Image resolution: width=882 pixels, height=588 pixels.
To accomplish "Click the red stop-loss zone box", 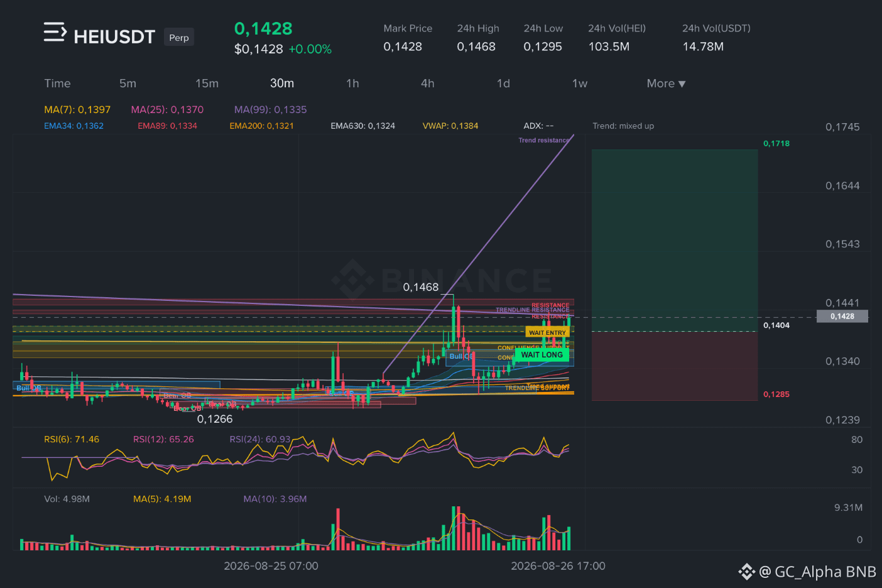I will pos(675,366).
